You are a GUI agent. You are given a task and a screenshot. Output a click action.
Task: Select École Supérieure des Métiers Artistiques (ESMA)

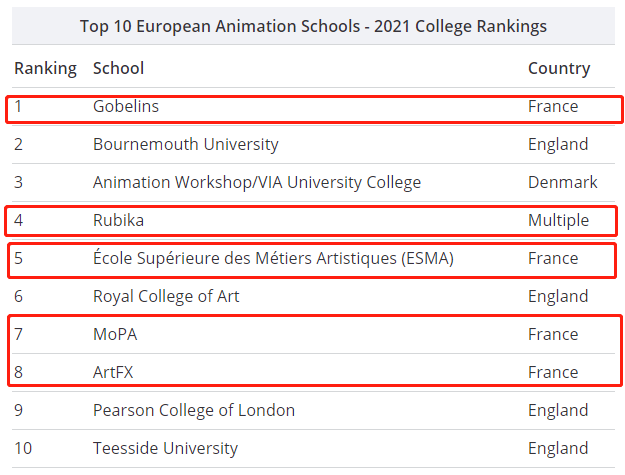coord(273,258)
